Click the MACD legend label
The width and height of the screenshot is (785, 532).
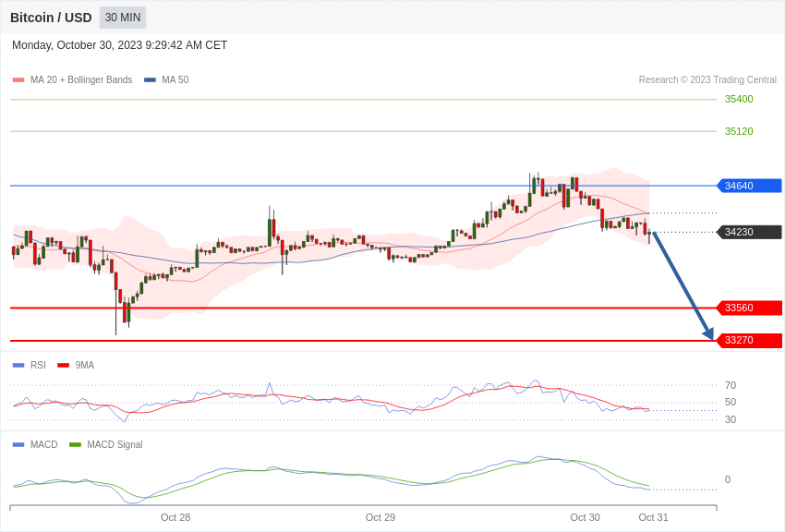44,444
